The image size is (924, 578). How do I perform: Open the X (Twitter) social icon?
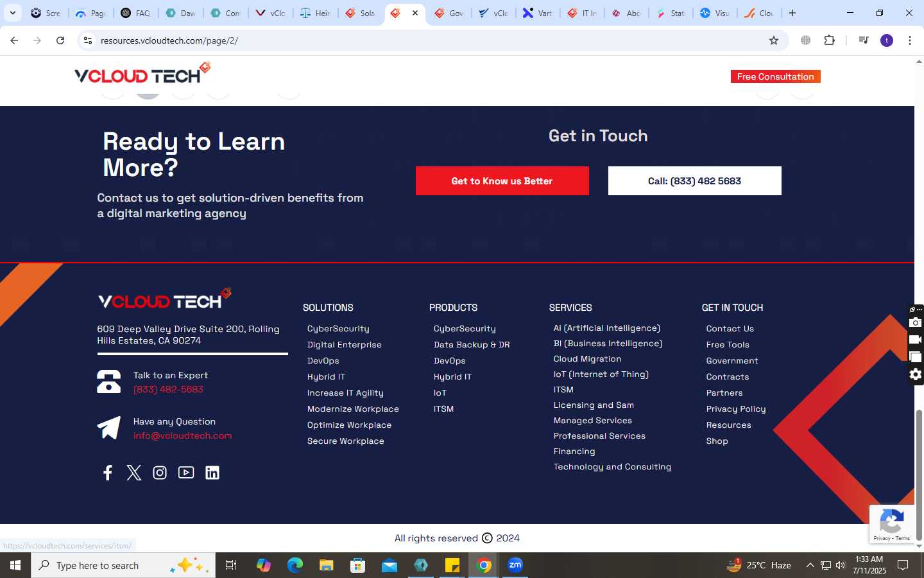click(134, 473)
